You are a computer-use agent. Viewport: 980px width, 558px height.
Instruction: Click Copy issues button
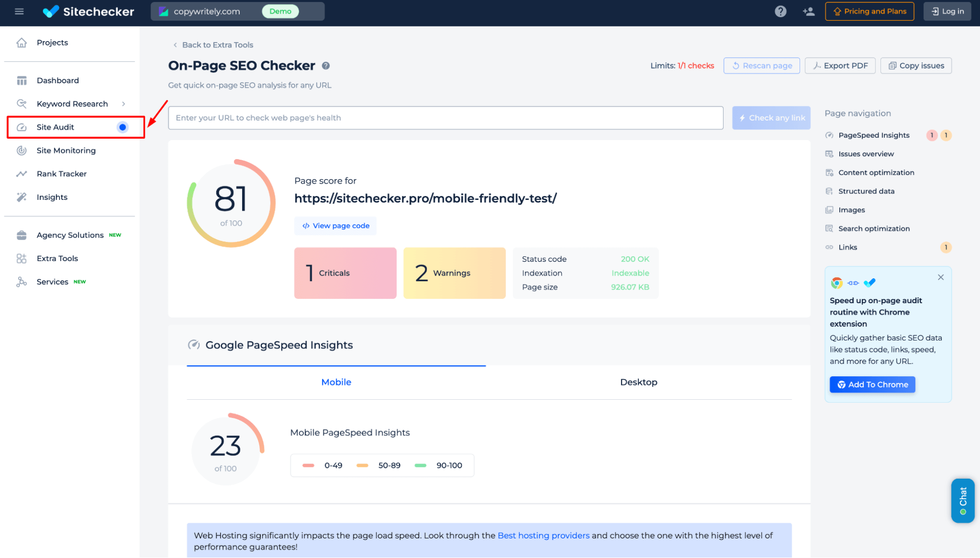point(916,66)
